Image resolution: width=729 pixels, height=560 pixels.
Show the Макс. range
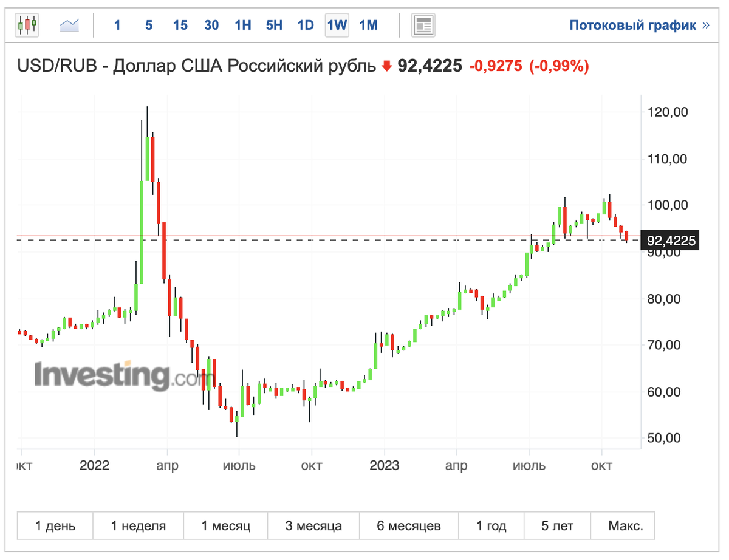(622, 525)
